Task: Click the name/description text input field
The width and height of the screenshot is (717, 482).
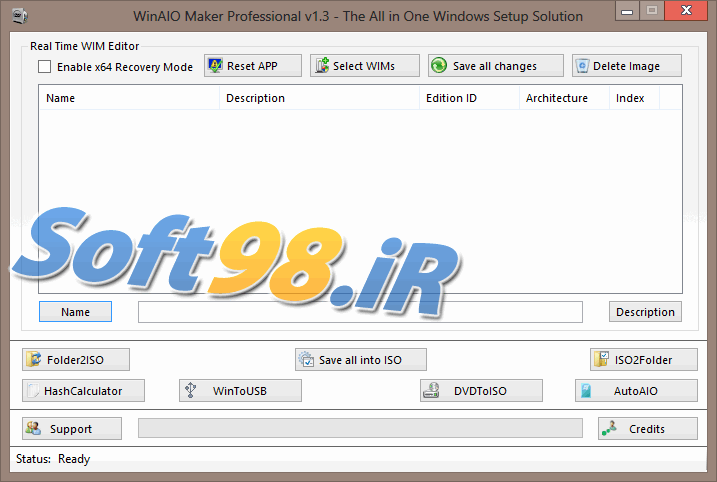Action: (360, 312)
